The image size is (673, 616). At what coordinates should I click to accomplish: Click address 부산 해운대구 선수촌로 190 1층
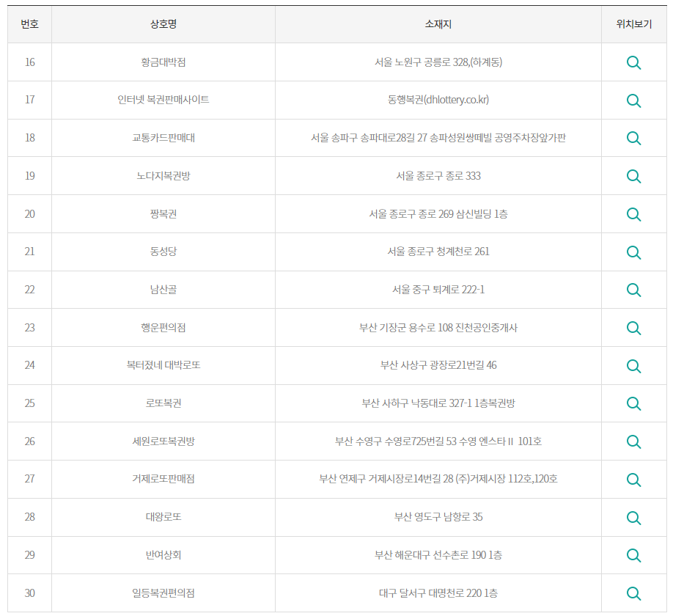pyautogui.click(x=438, y=555)
